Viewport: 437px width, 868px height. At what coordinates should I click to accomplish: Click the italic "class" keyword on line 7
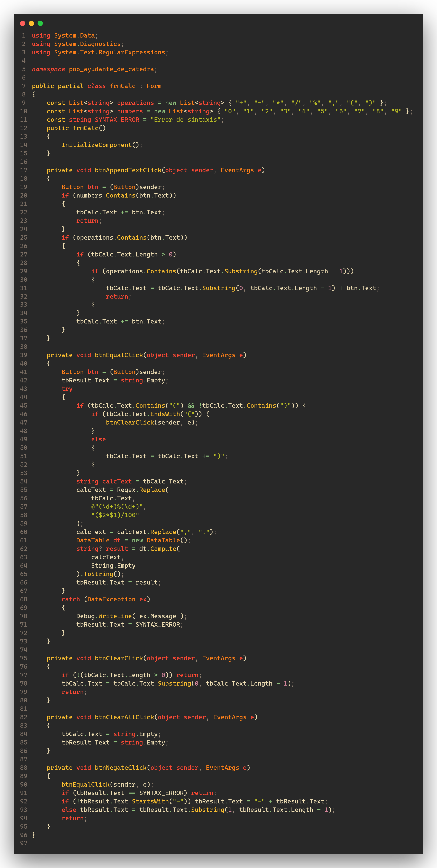pyautogui.click(x=96, y=86)
